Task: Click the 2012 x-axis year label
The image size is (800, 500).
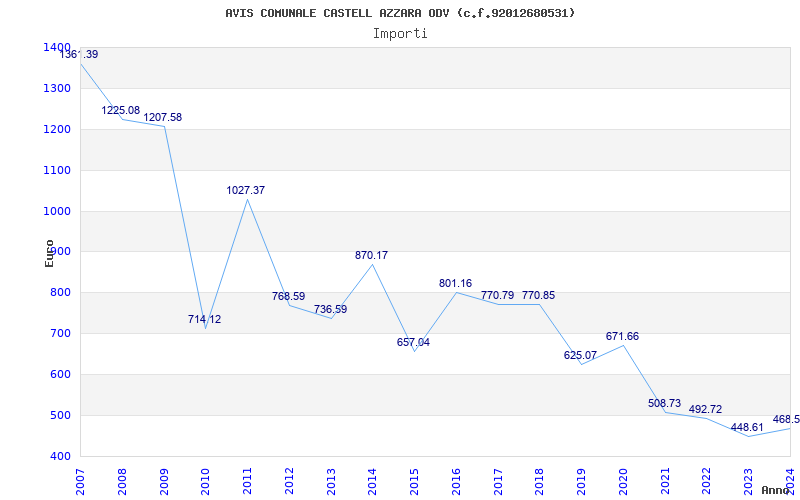Action: coord(289,482)
